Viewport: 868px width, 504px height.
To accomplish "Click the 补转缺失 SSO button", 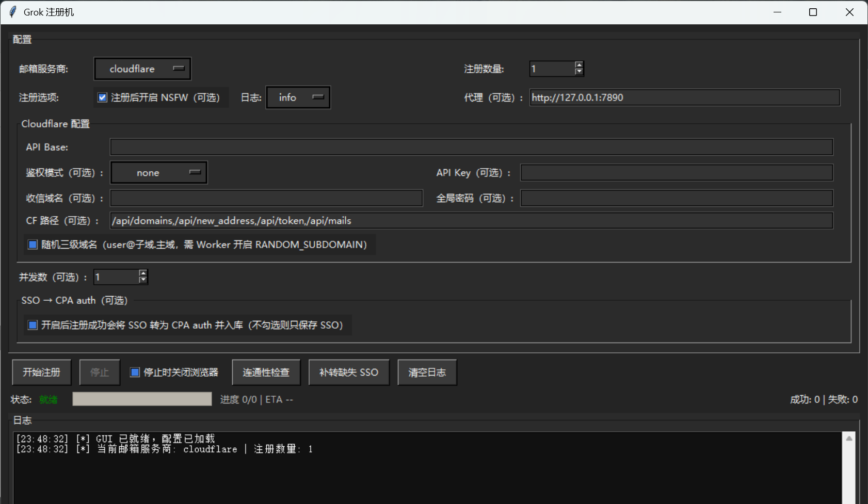I will pyautogui.click(x=349, y=372).
